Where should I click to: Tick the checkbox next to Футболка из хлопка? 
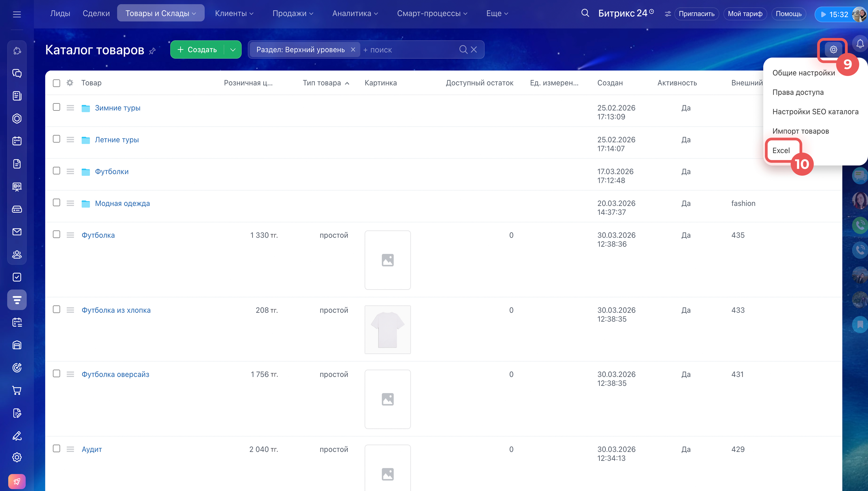point(57,309)
